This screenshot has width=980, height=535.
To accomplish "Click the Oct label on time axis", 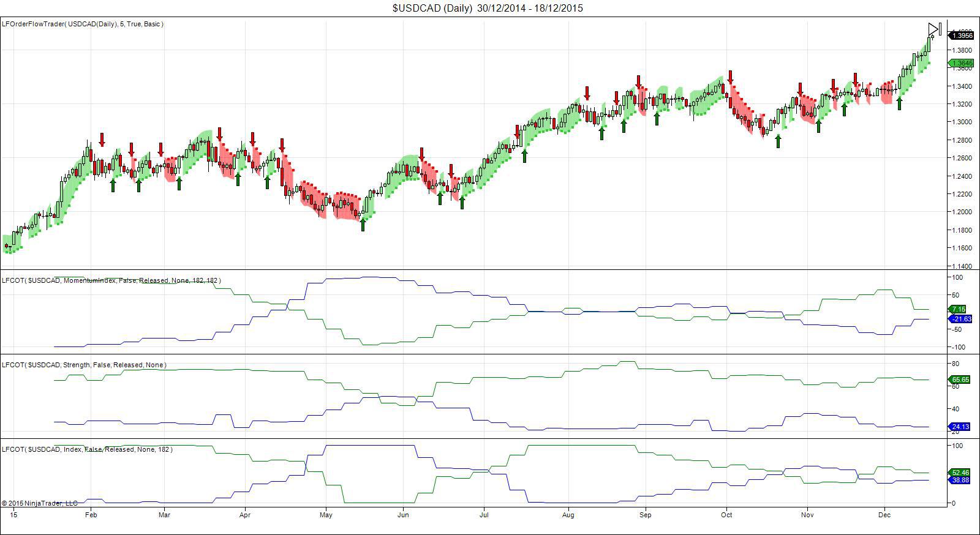I will point(726,515).
